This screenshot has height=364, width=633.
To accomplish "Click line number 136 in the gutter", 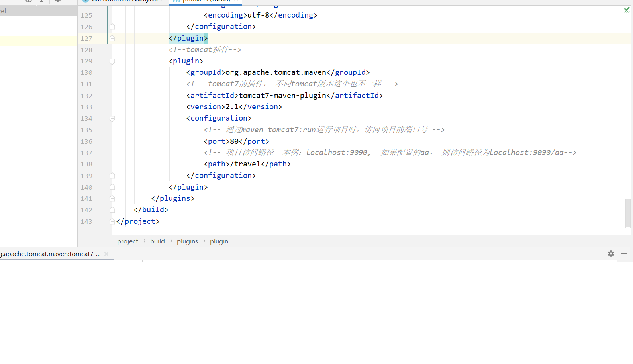I will click(86, 142).
